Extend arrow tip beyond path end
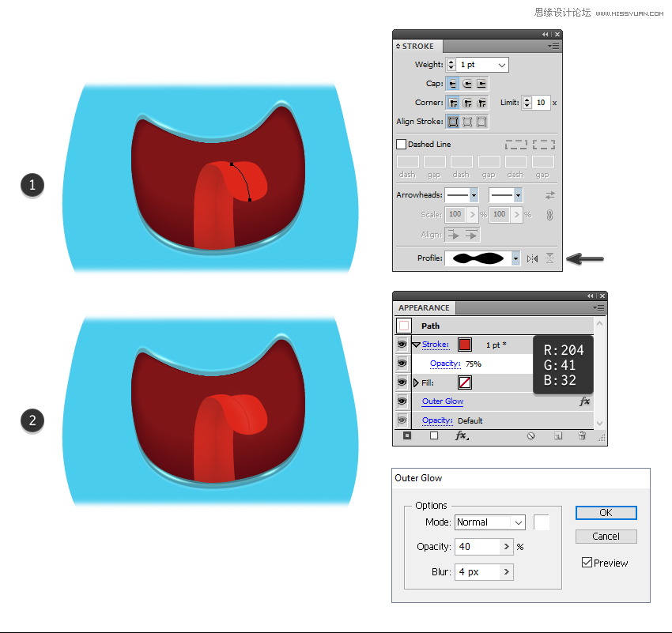672x633 pixels. coord(454,235)
